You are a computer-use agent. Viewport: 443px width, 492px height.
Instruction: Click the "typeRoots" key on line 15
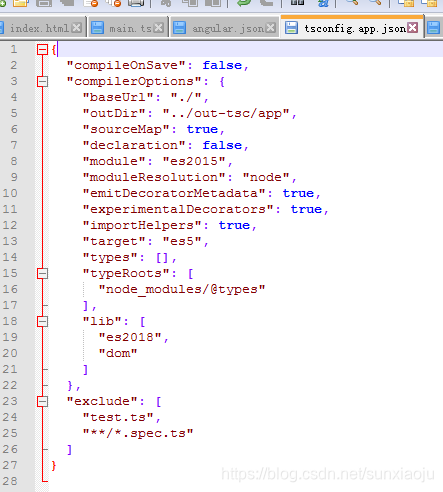[126, 274]
